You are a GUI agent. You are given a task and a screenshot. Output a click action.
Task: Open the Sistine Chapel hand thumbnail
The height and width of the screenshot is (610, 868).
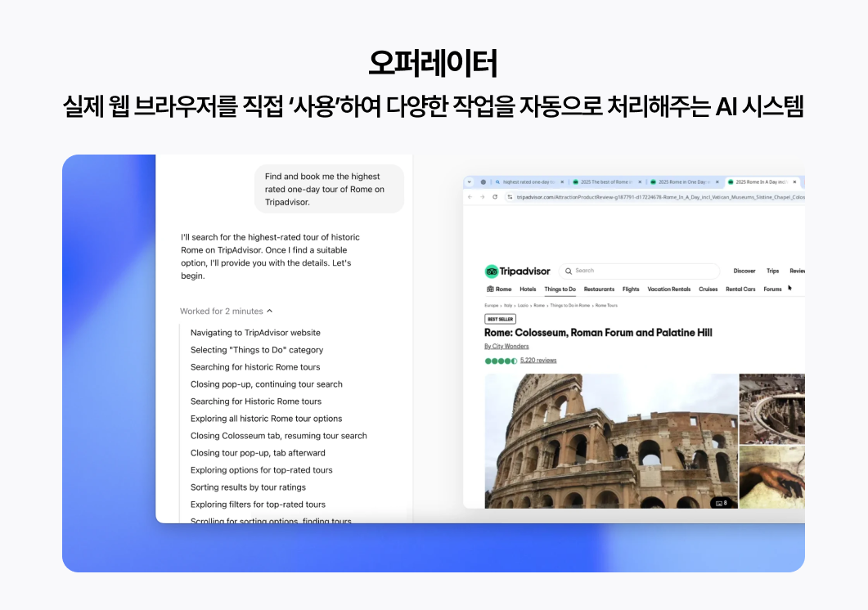(771, 477)
